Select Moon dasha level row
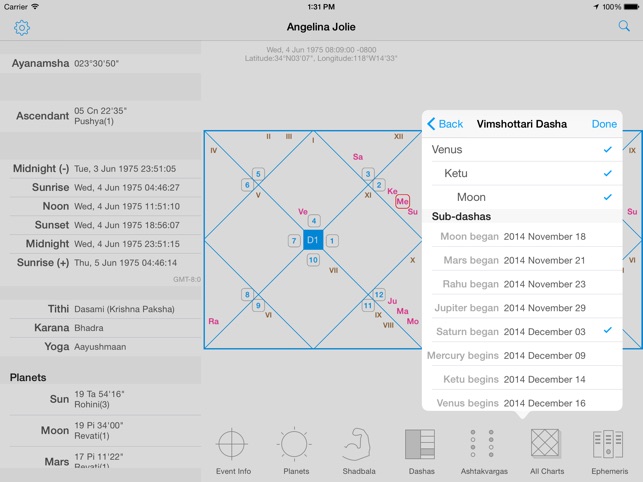643x482 pixels. point(522,197)
